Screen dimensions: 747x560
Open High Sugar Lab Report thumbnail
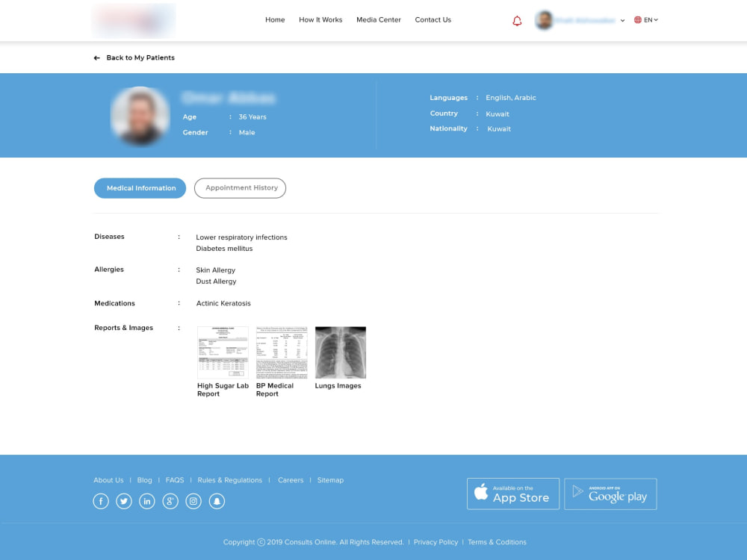tap(223, 352)
